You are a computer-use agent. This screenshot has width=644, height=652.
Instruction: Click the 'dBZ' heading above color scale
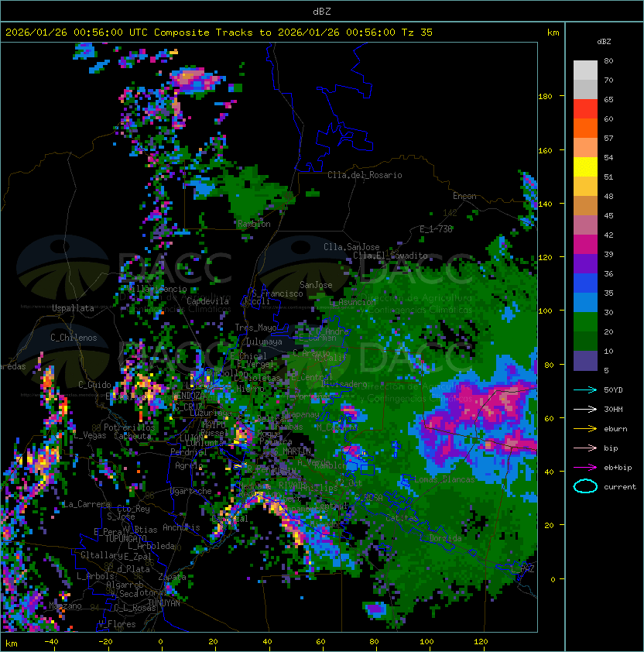coord(604,42)
